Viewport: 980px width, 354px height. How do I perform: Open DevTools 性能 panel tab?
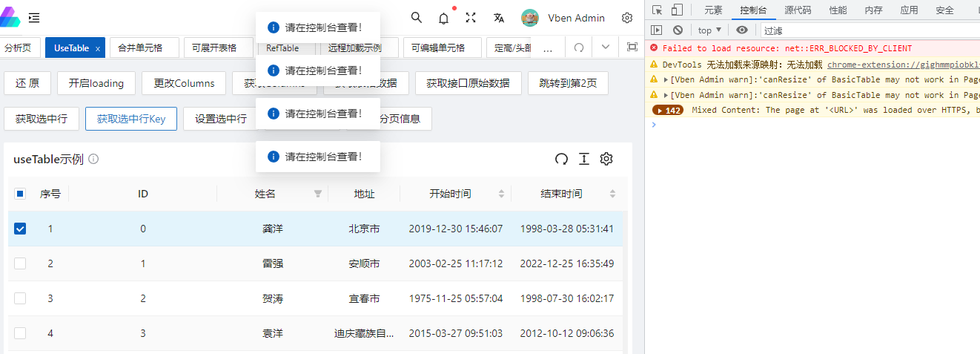pyautogui.click(x=838, y=10)
